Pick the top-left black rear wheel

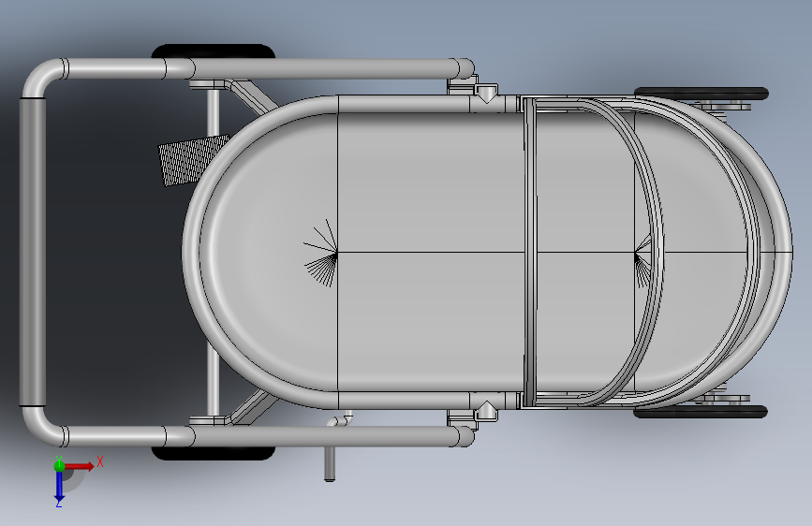[213, 51]
